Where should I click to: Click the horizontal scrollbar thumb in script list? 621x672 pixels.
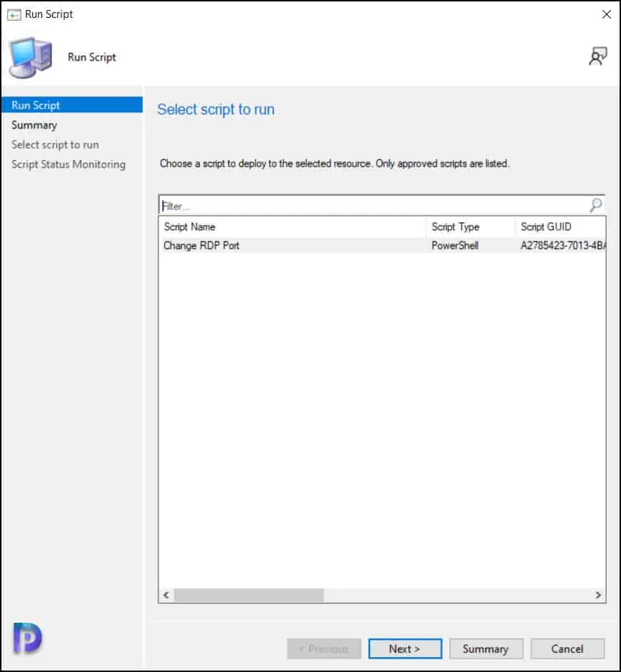(249, 595)
